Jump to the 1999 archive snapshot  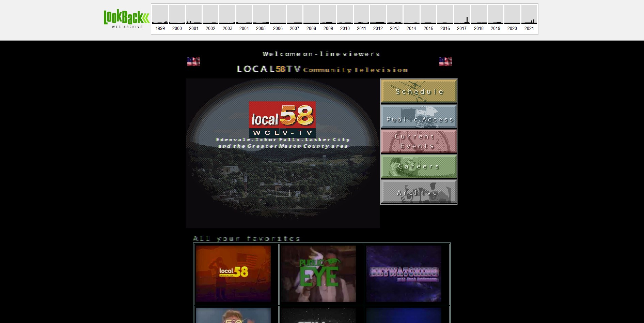pyautogui.click(x=160, y=19)
